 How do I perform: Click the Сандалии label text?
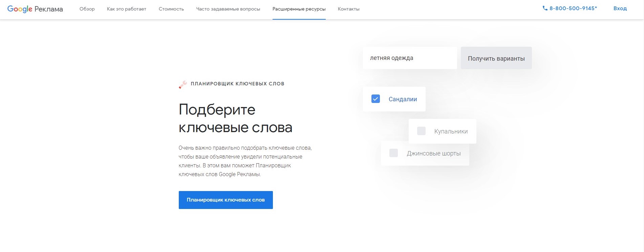[x=403, y=99]
